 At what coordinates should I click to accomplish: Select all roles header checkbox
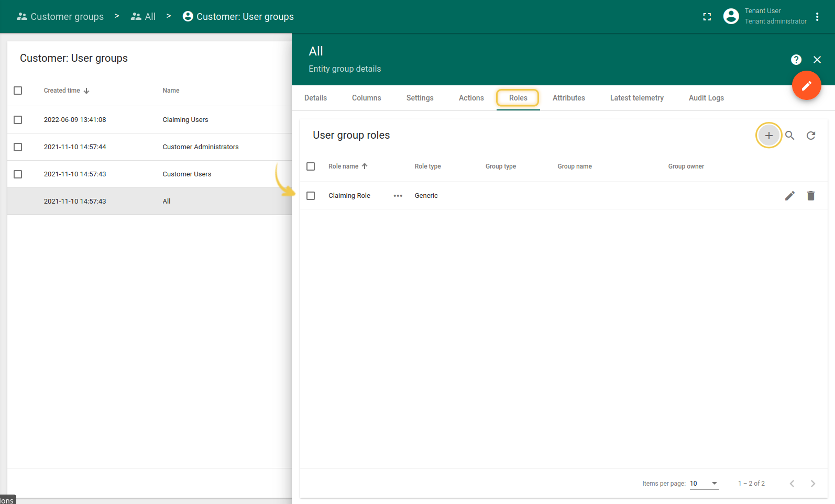311,166
